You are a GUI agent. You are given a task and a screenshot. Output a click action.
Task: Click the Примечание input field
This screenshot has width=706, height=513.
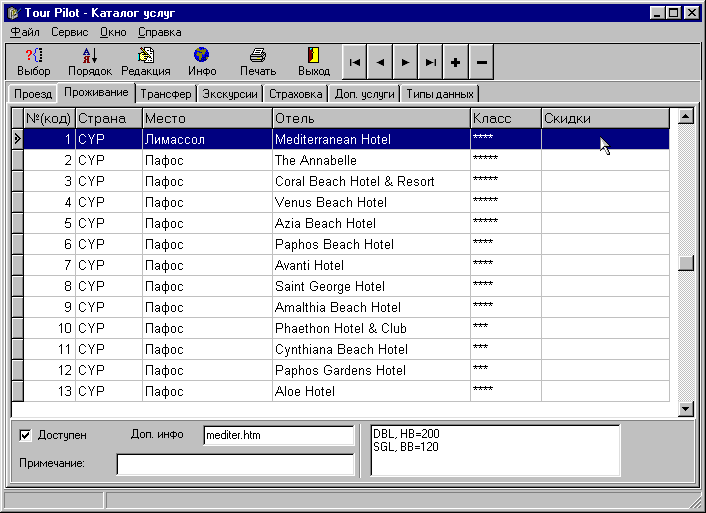coord(235,464)
